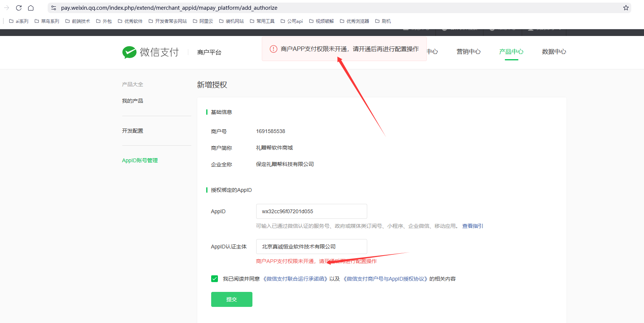Switch to 营销中心 tab
The image size is (644, 323).
point(468,52)
